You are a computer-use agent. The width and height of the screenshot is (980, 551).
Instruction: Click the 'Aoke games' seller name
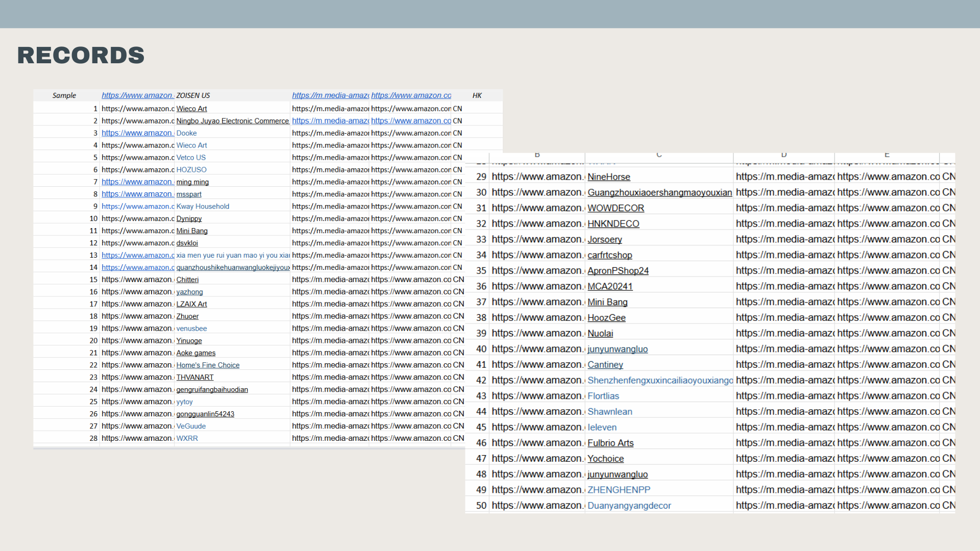pyautogui.click(x=196, y=354)
